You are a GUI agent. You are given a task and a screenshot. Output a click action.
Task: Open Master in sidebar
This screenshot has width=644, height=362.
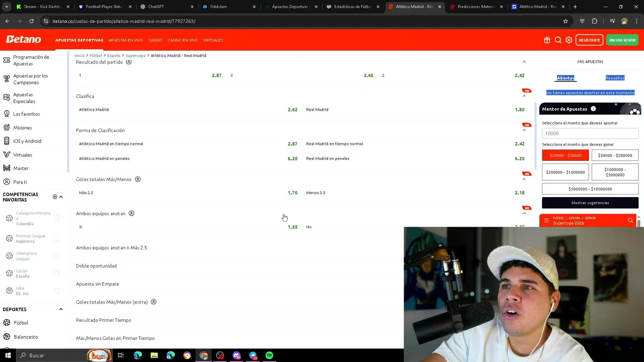[x=21, y=168]
